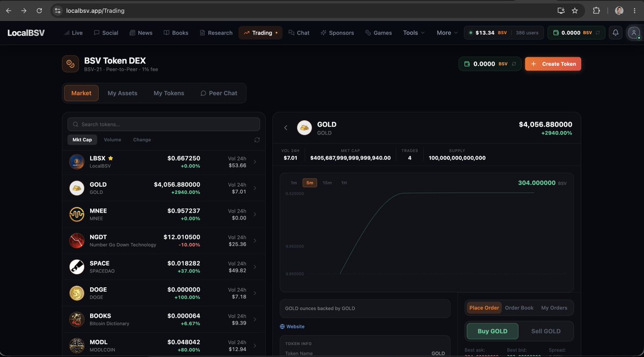Viewport: 644px width, 357px height.
Task: Expand the Tools dropdown
Action: [414, 33]
